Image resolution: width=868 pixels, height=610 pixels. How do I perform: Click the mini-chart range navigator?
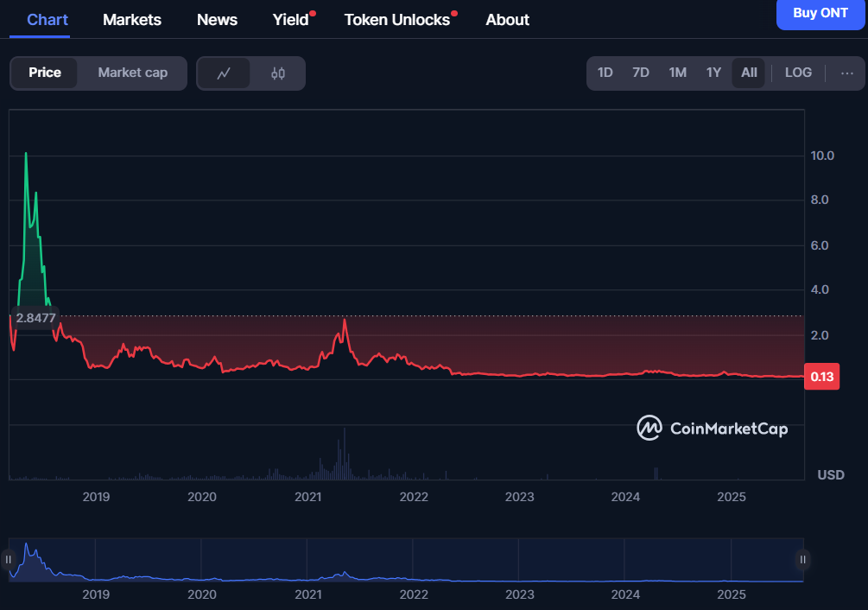(406, 560)
